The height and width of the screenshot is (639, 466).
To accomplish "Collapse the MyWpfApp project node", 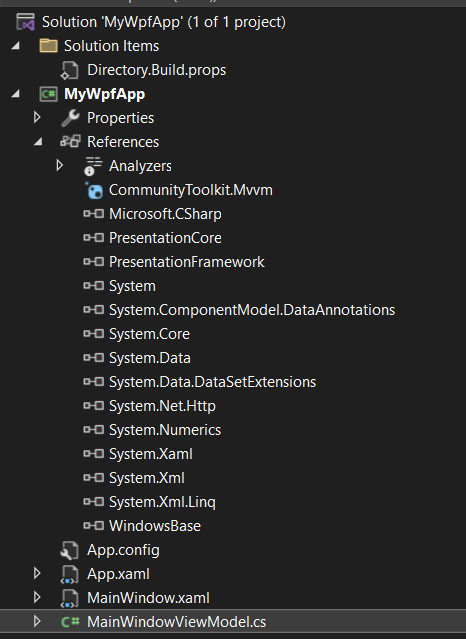I will [16, 94].
